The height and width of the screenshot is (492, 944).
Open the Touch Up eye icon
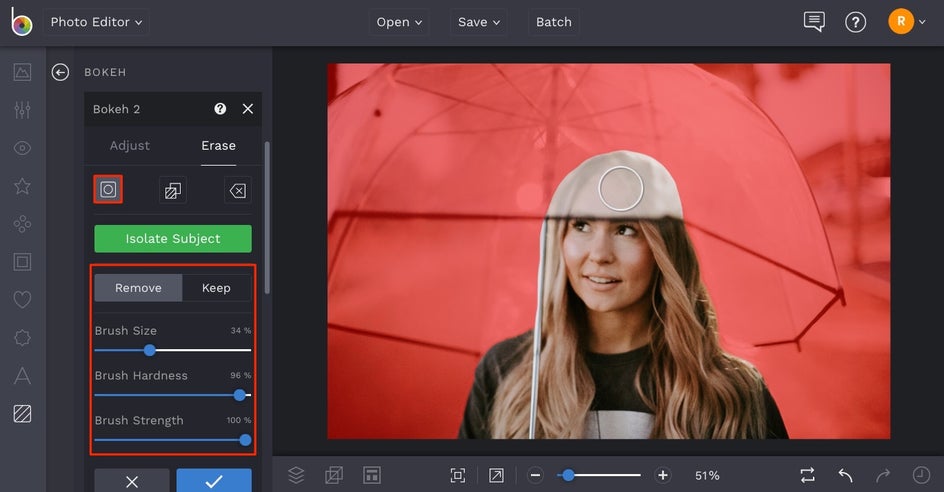pos(22,148)
